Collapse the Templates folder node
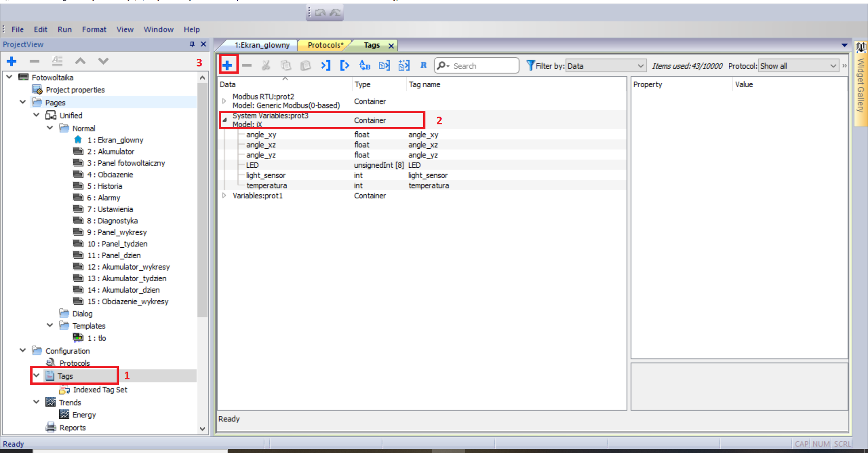868x453 pixels. 50,326
